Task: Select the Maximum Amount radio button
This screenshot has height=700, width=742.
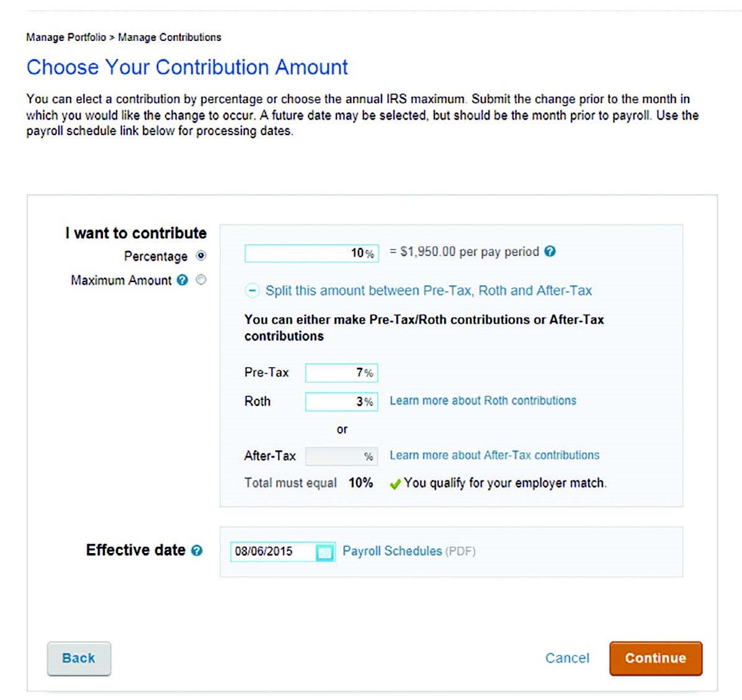Action: click(x=201, y=280)
